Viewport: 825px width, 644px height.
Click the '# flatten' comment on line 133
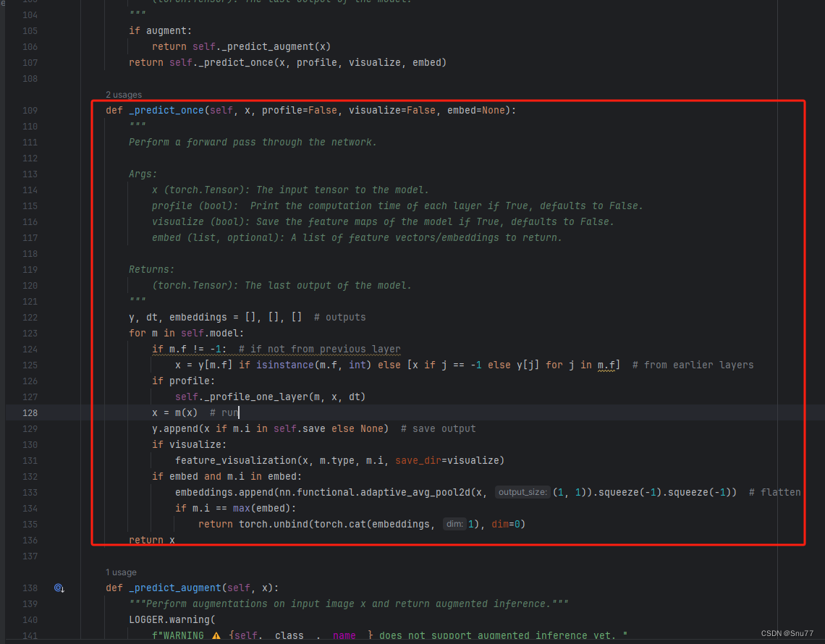[775, 493]
